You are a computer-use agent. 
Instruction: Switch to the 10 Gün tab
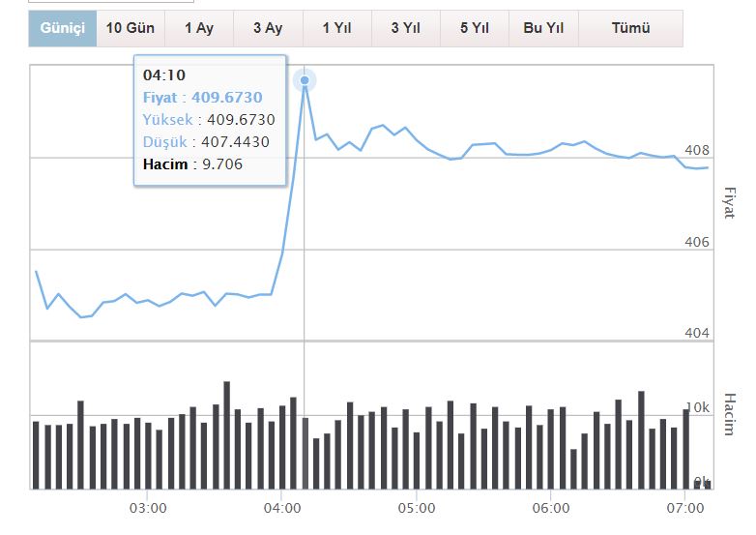131,28
